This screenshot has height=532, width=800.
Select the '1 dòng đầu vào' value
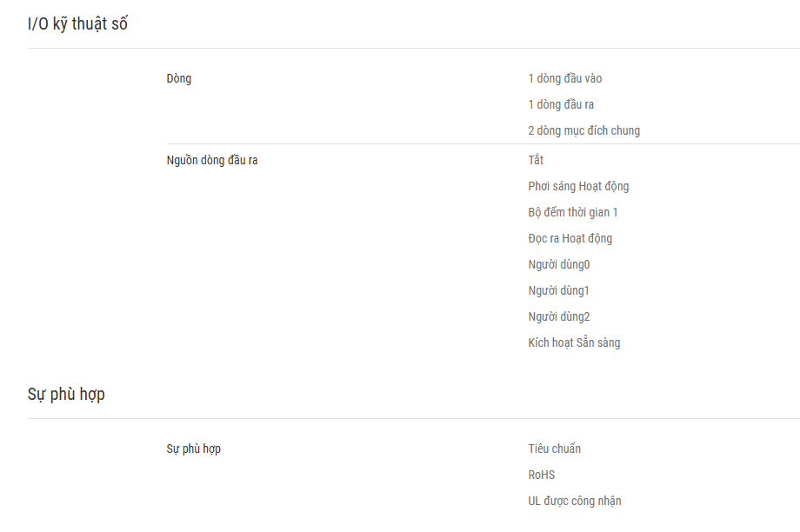[565, 78]
